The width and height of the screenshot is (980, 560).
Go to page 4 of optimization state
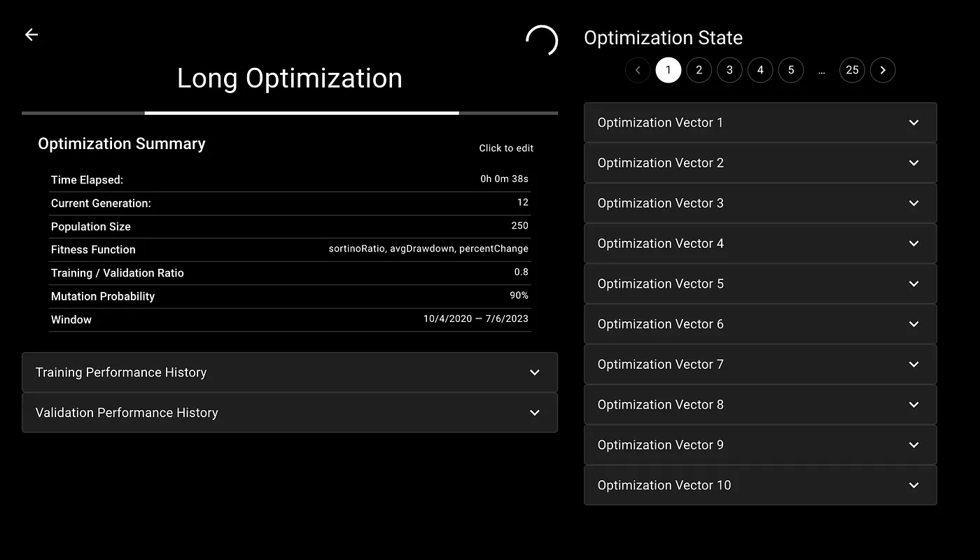coord(760,70)
